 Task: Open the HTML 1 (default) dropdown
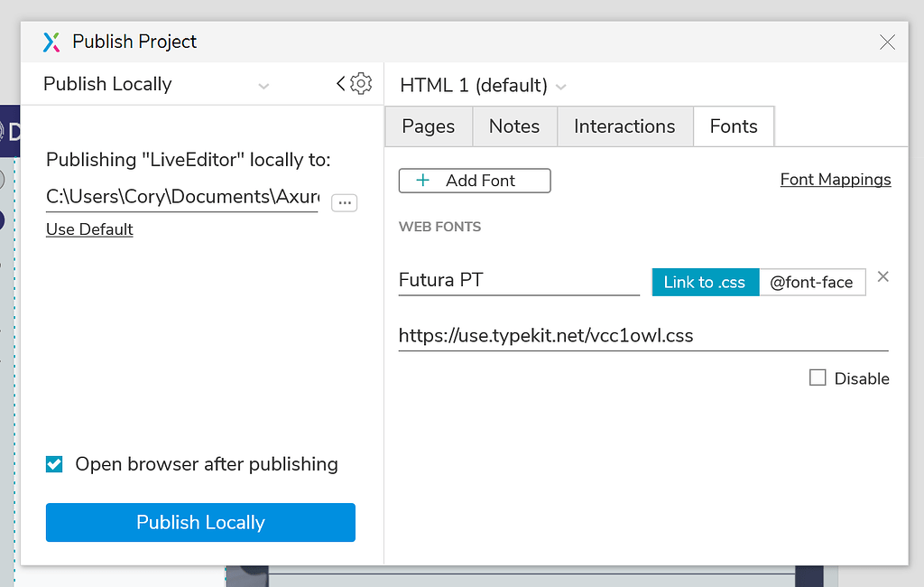(x=561, y=85)
